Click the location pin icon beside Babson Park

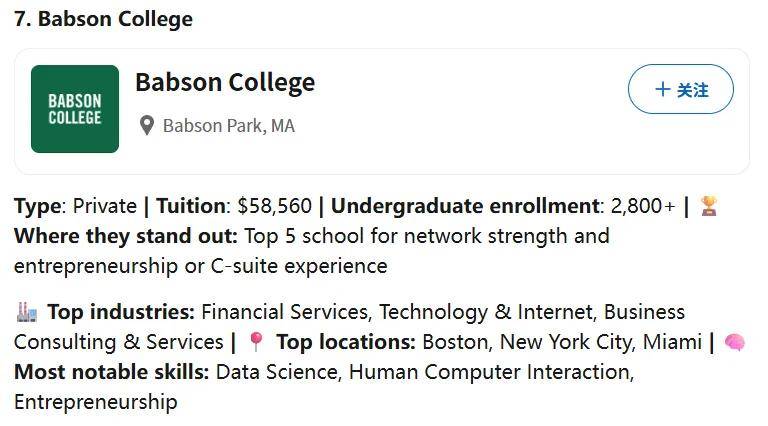(146, 126)
